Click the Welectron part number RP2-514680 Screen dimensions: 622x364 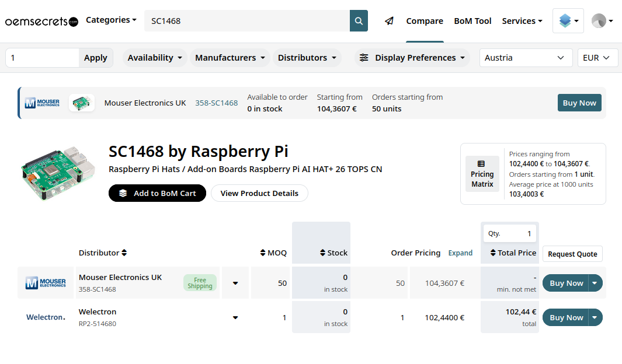pyautogui.click(x=97, y=324)
